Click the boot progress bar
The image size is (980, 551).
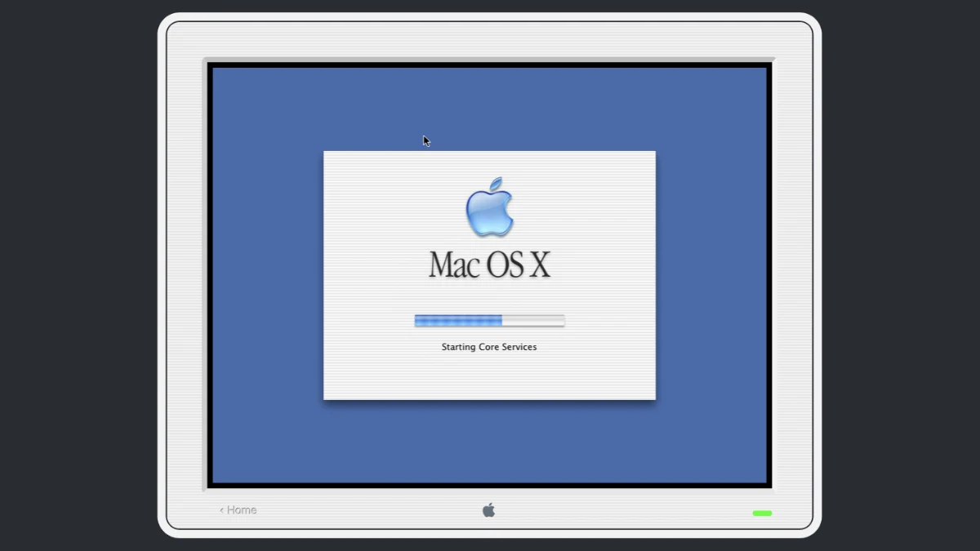pos(489,321)
